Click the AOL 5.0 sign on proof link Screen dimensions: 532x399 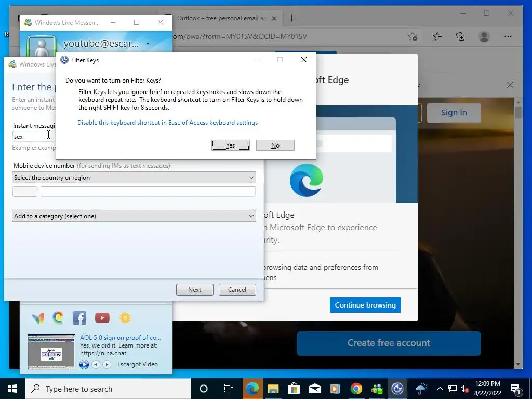tap(121, 338)
